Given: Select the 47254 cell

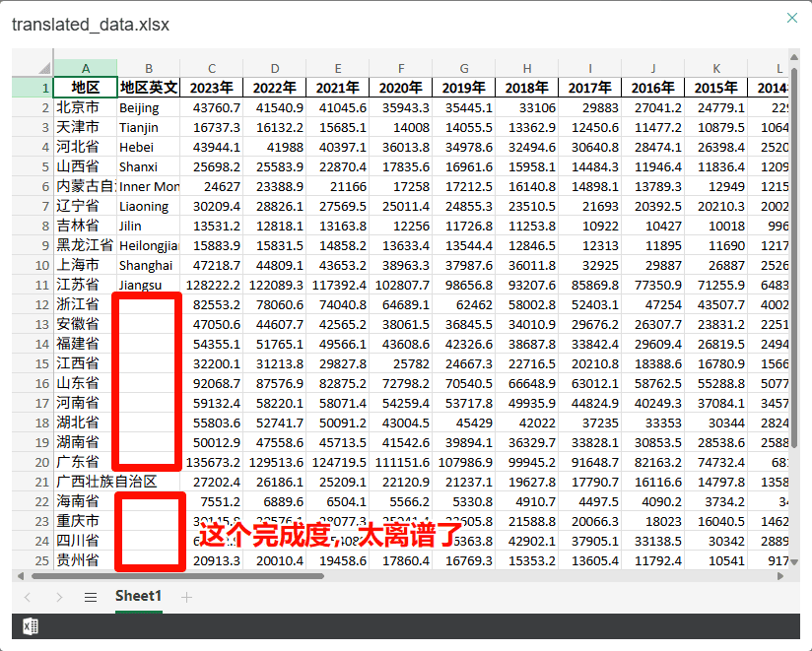Looking at the screenshot, I should coord(653,304).
